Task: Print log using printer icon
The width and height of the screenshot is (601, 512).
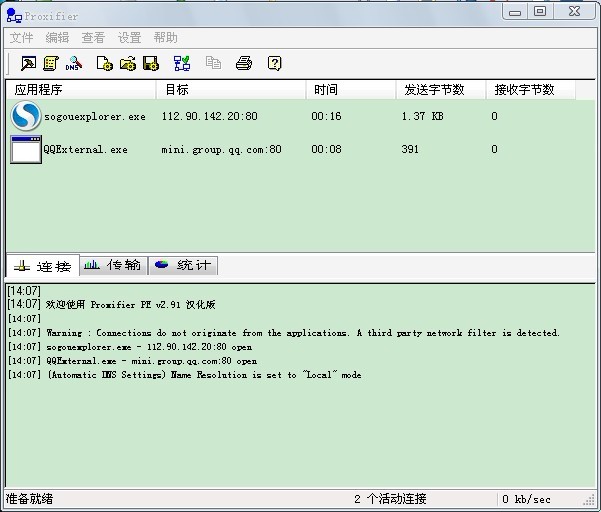Action: click(x=244, y=63)
